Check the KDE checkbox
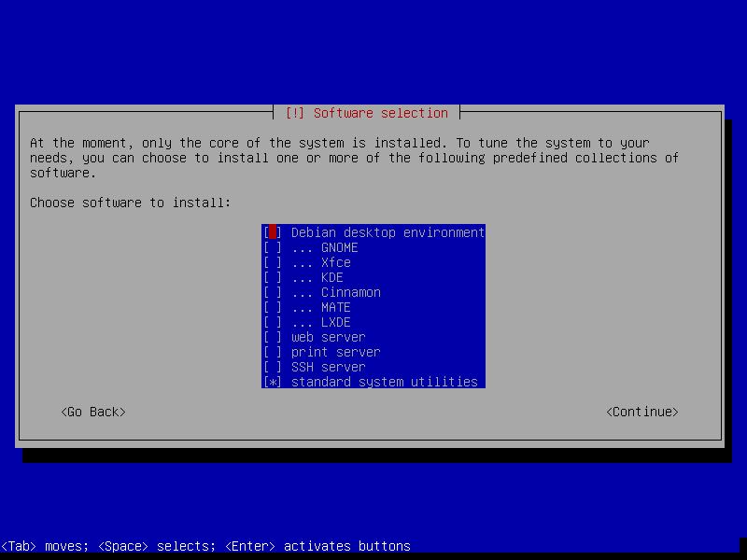747x560 pixels. [273, 277]
